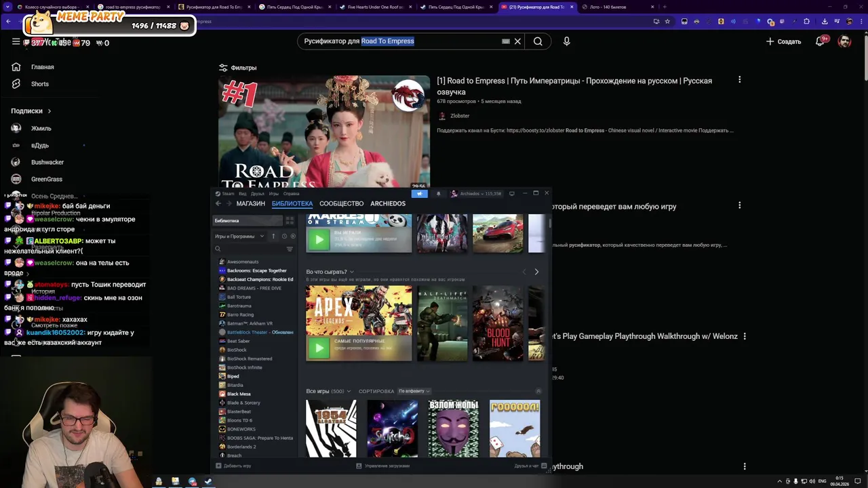This screenshot has width=868, height=488.
Task: Open the Steam menu in Steam window
Action: [x=225, y=194]
